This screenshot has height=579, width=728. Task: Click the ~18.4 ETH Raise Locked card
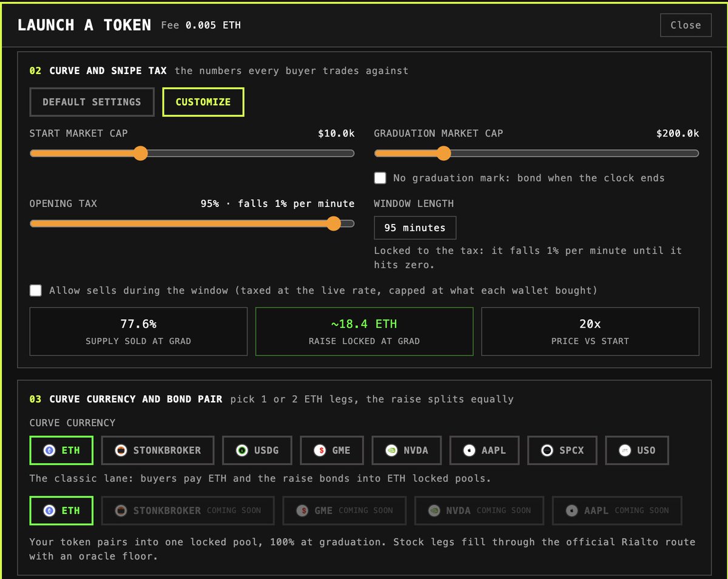click(x=364, y=331)
